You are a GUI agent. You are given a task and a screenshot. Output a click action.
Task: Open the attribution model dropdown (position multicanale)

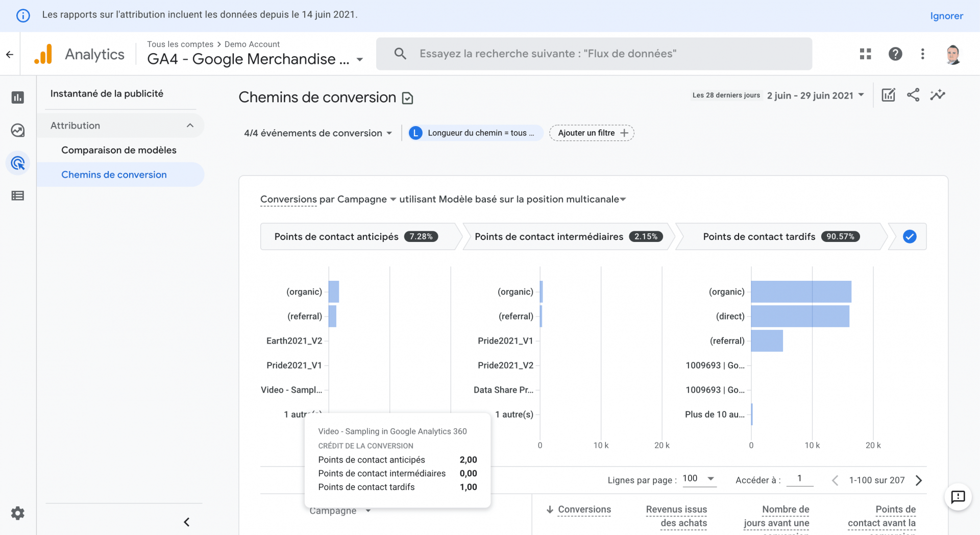[532, 199]
